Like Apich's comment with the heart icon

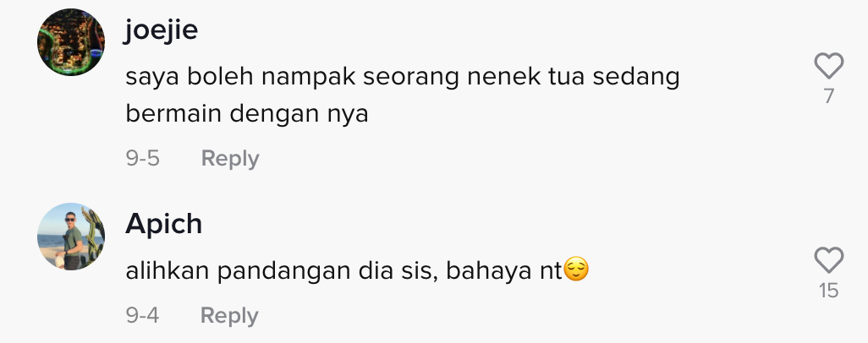829,260
